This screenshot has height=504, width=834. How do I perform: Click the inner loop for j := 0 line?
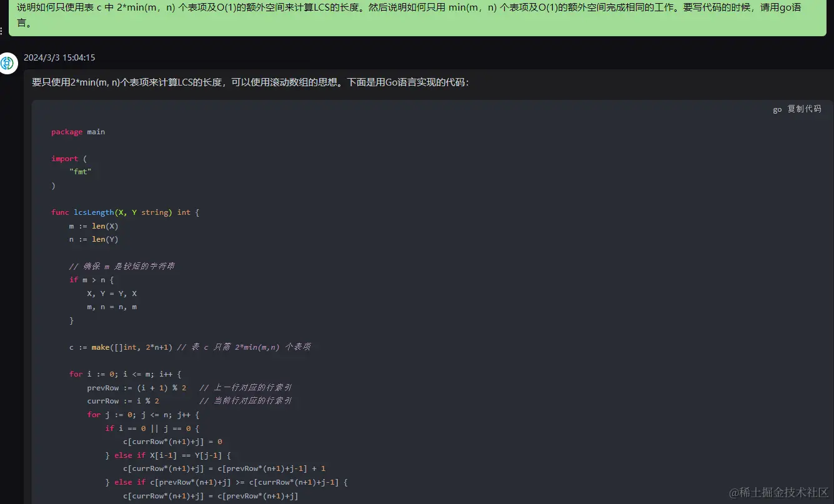pyautogui.click(x=143, y=415)
